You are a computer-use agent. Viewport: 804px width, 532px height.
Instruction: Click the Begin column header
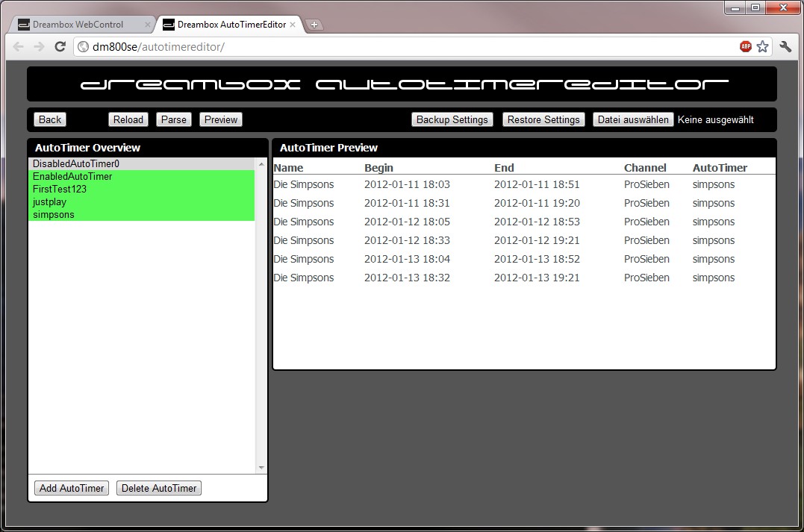tap(378, 168)
